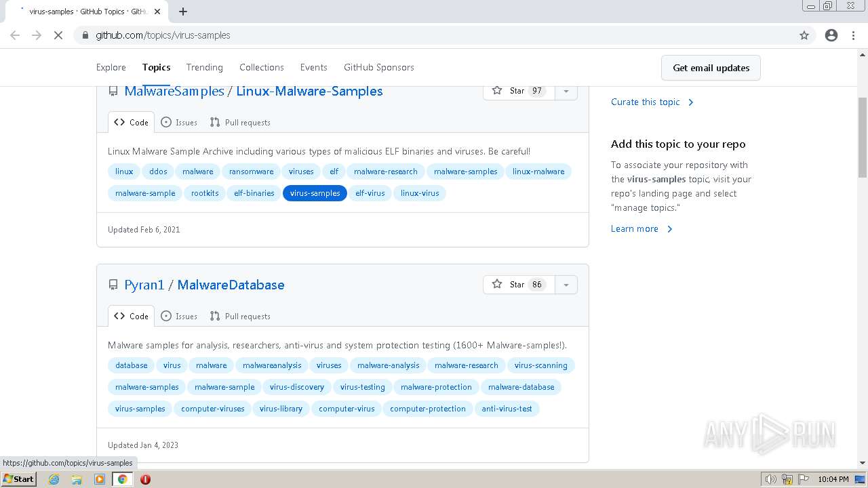Image resolution: width=868 pixels, height=488 pixels.
Task: Click the Chrome address bar URL
Action: click(163, 35)
